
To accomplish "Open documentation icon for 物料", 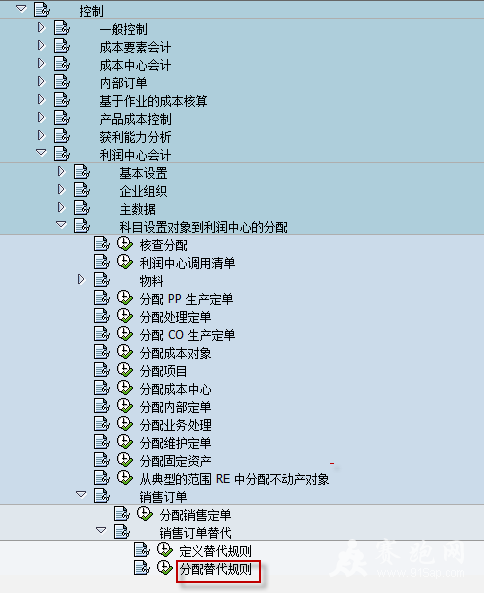I will pos(102,280).
